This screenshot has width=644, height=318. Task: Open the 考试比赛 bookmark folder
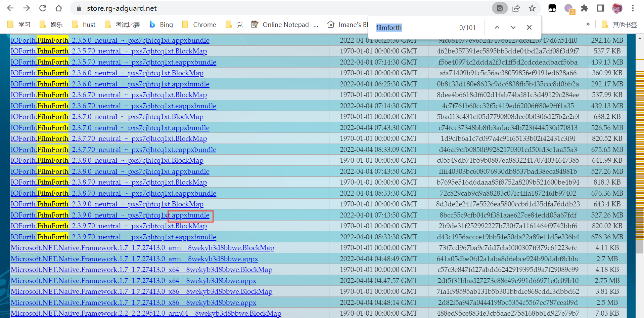pyautogui.click(x=122, y=25)
